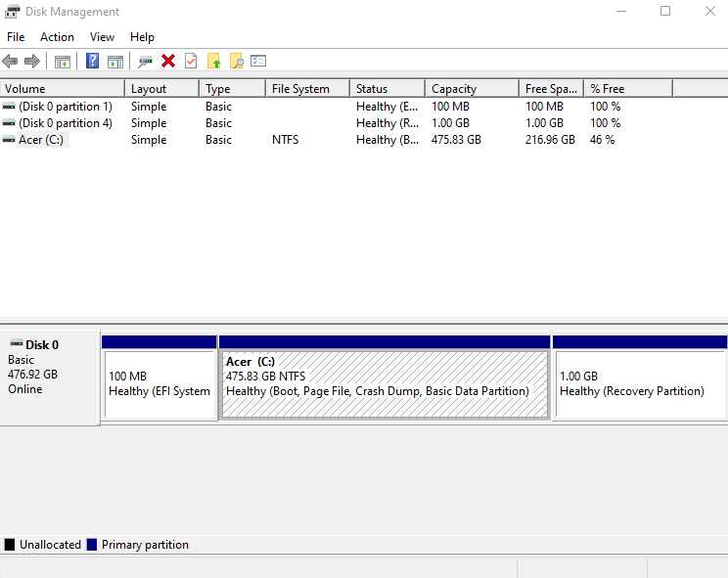This screenshot has width=728, height=578.
Task: Select the Disk 0 label panel
Action: click(x=50, y=378)
